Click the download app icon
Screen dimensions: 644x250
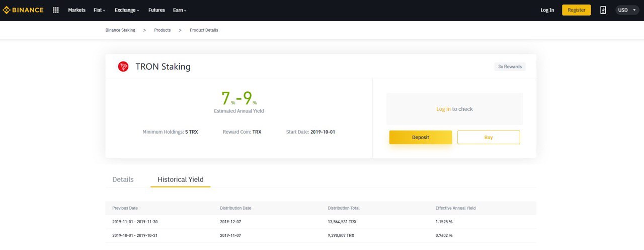tap(603, 10)
